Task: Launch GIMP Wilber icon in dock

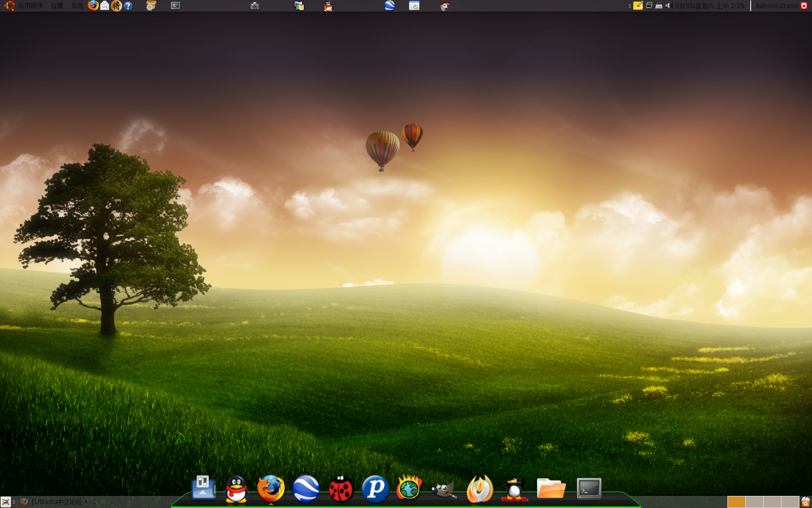Action: 444,490
